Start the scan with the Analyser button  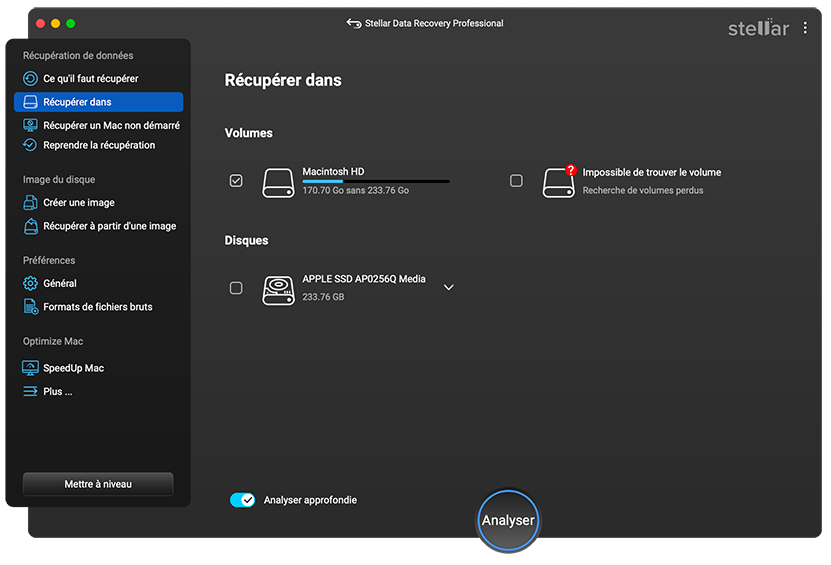pyautogui.click(x=508, y=520)
